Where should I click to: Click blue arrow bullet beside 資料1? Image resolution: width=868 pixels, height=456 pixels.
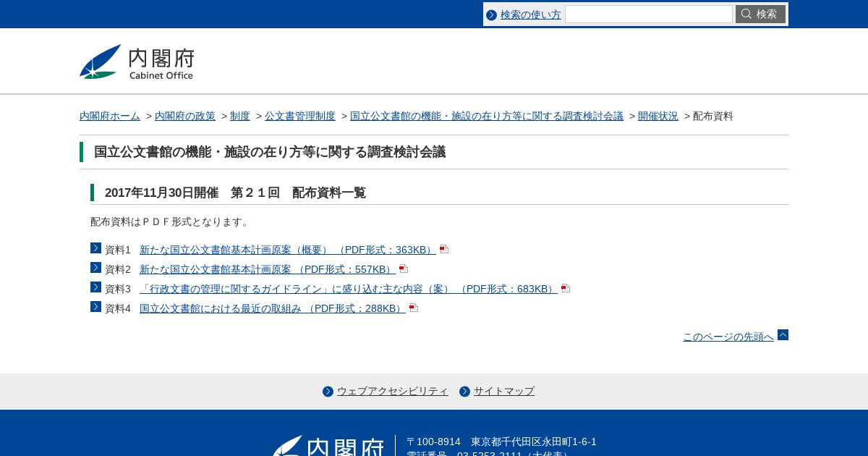click(x=95, y=248)
